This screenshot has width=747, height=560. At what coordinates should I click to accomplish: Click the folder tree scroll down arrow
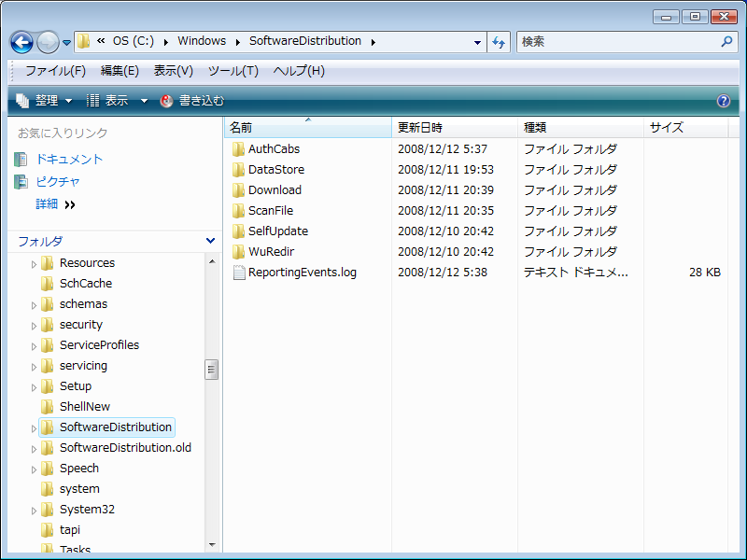click(x=212, y=545)
